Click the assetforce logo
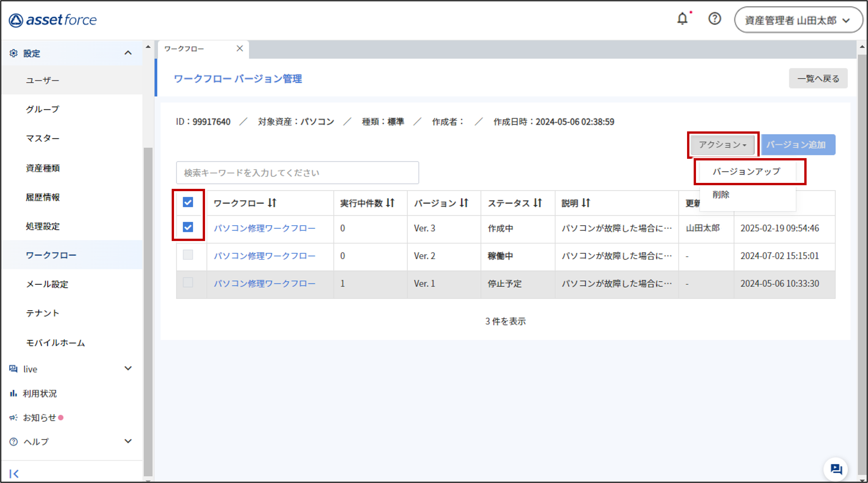The image size is (868, 483). pyautogui.click(x=52, y=20)
